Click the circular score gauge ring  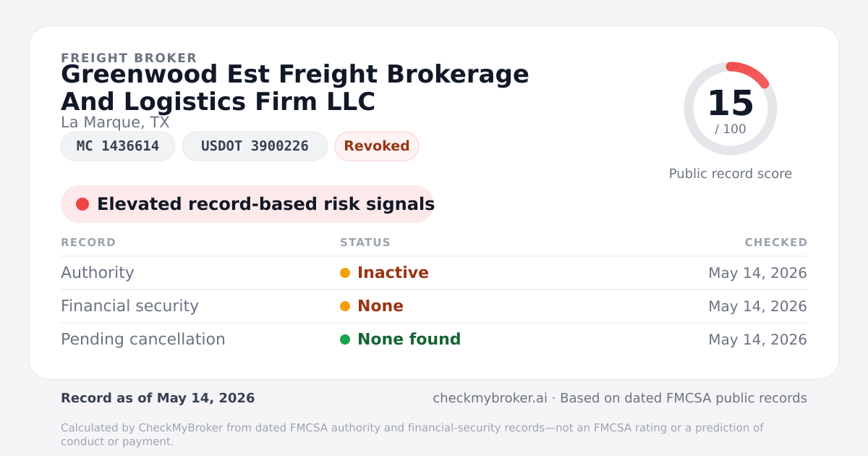[x=731, y=109]
